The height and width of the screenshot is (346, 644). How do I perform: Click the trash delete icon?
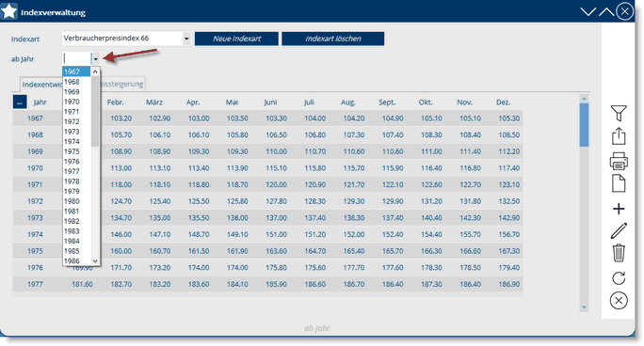(619, 253)
